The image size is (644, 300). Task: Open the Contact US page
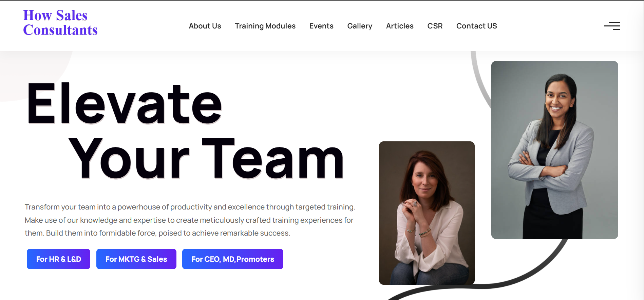coord(476,26)
